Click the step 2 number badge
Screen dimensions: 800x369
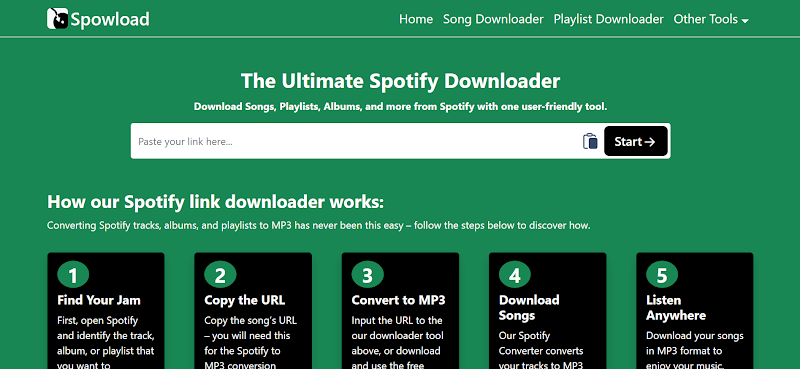pos(220,275)
